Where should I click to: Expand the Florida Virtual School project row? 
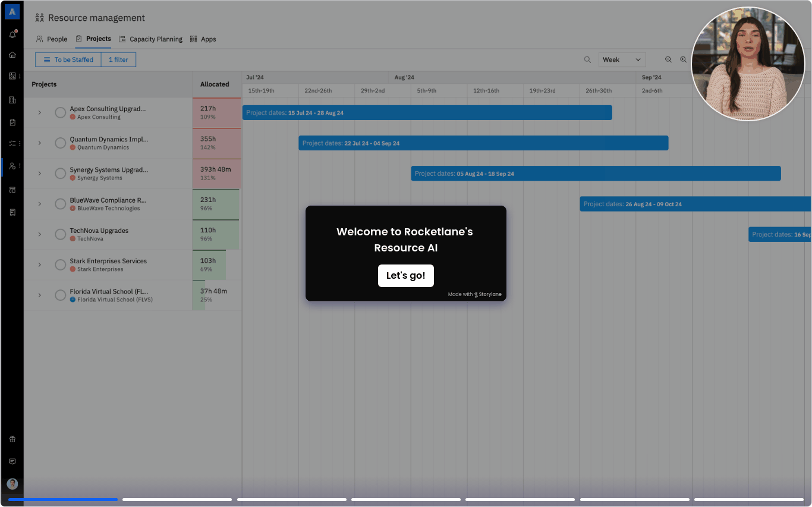click(x=40, y=295)
